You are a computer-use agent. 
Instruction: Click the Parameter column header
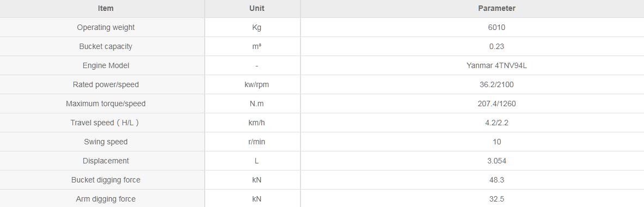tap(496, 8)
